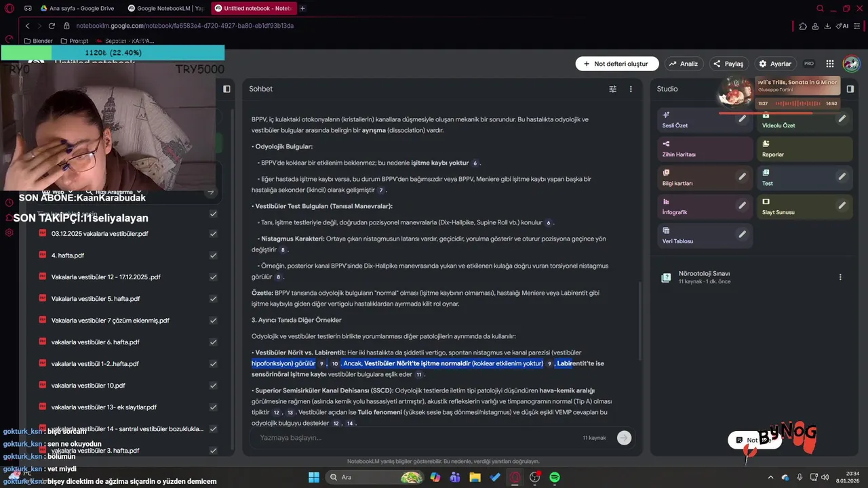The image size is (868, 488).
Task: Click Not defteri oluştur button
Action: 617,64
